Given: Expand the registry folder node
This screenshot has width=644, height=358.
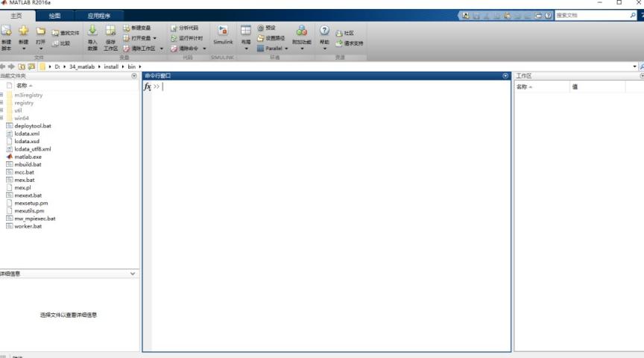Looking at the screenshot, I should click(x=1, y=103).
